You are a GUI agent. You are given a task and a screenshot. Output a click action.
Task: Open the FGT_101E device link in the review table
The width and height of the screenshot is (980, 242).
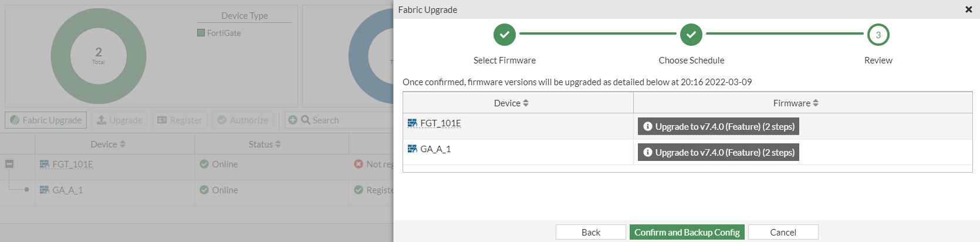[x=440, y=123]
